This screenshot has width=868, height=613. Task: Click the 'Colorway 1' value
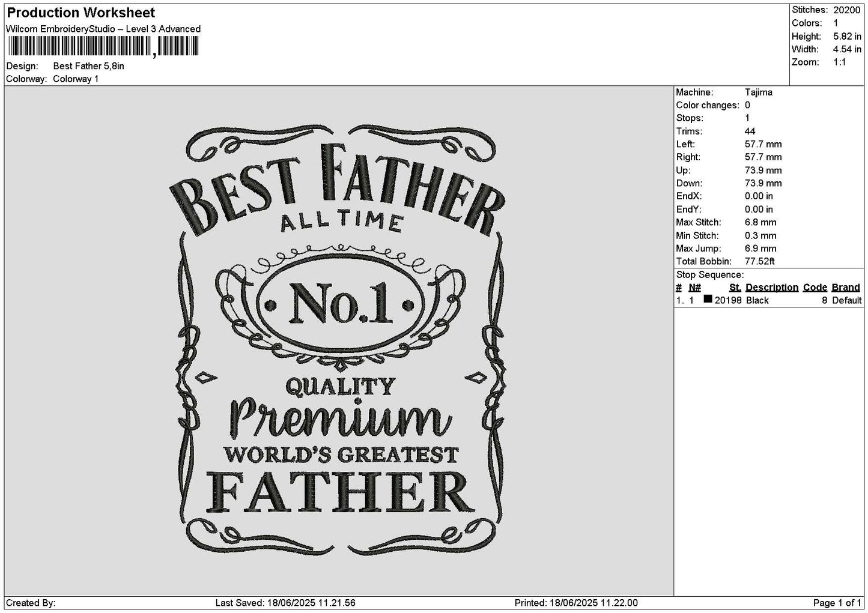[76, 79]
